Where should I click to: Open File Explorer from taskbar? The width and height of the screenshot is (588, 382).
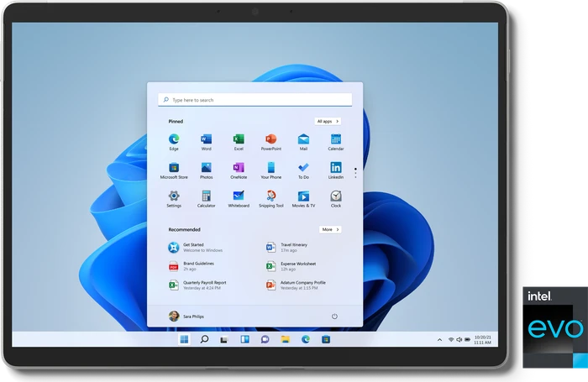(x=286, y=339)
